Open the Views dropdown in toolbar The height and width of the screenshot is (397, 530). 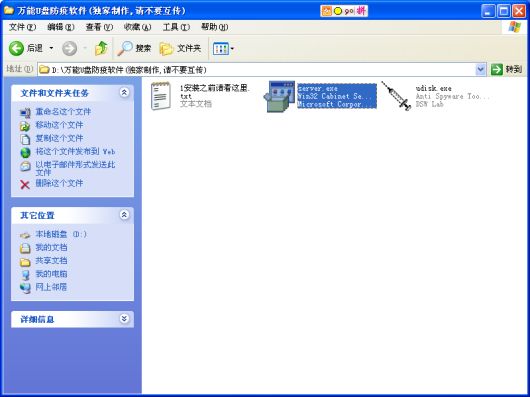point(223,49)
